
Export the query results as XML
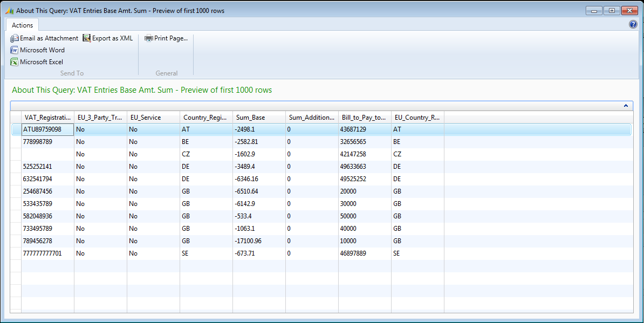coord(108,38)
